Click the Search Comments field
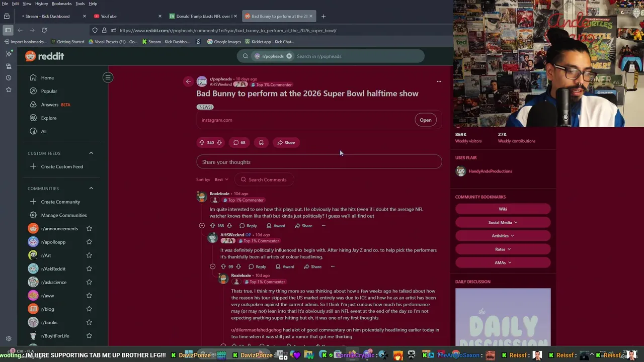 (264, 179)
